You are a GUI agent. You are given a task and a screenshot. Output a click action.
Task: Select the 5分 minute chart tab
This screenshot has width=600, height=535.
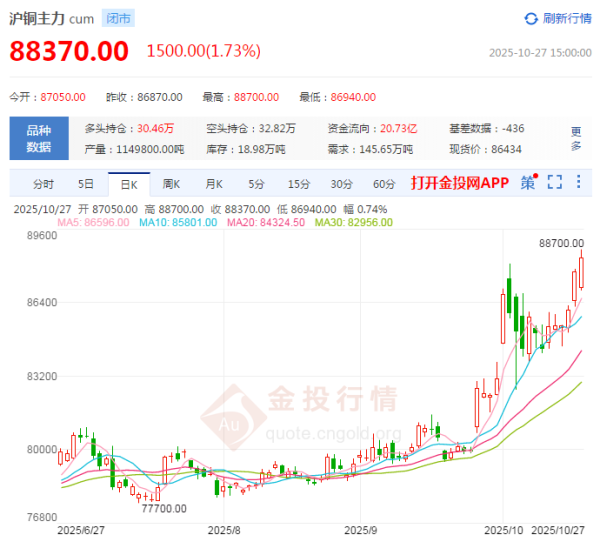pos(257,184)
